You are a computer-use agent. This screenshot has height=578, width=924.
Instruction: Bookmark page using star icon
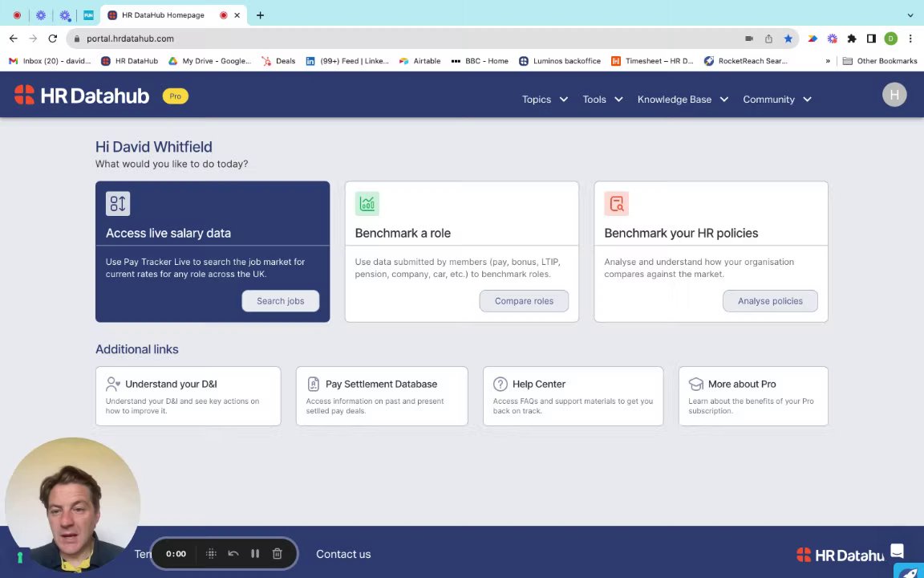(788, 39)
